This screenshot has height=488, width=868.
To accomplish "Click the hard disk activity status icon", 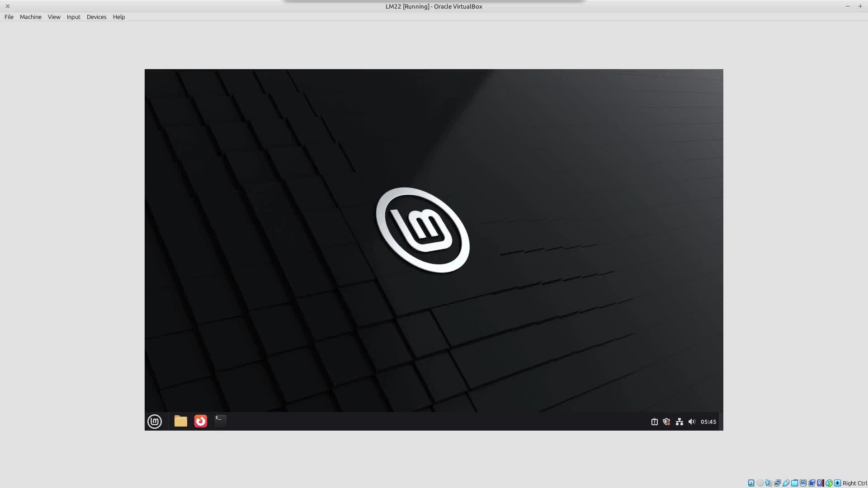I will point(751,483).
